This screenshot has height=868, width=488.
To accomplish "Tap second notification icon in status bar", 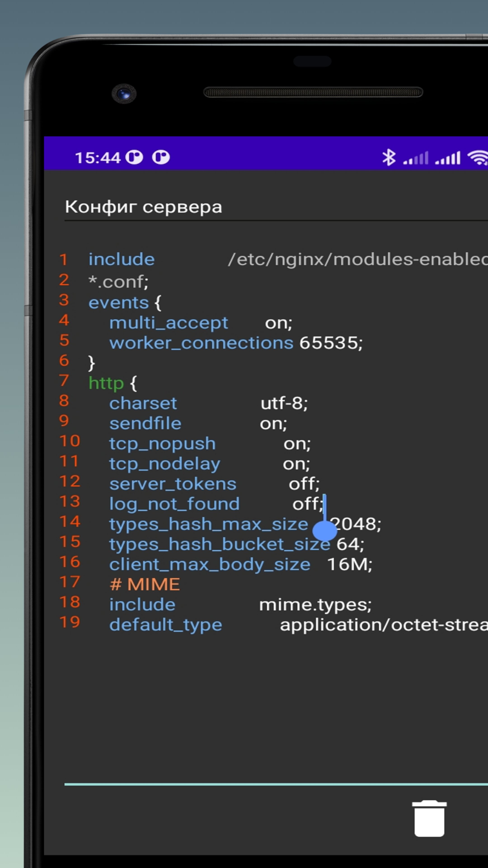I will pos(161,157).
